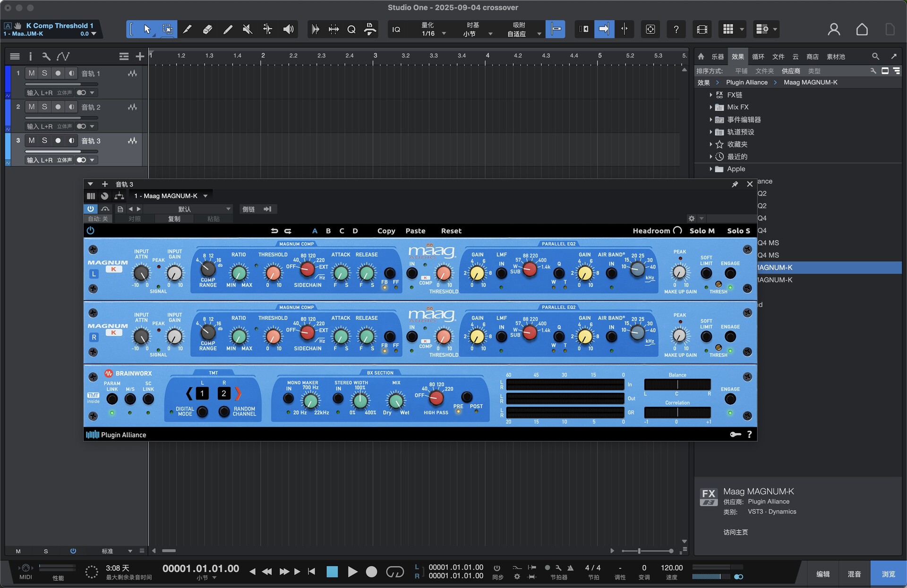This screenshot has height=588, width=907.
Task: Show automation curve icon in track header
Action: 63,56
